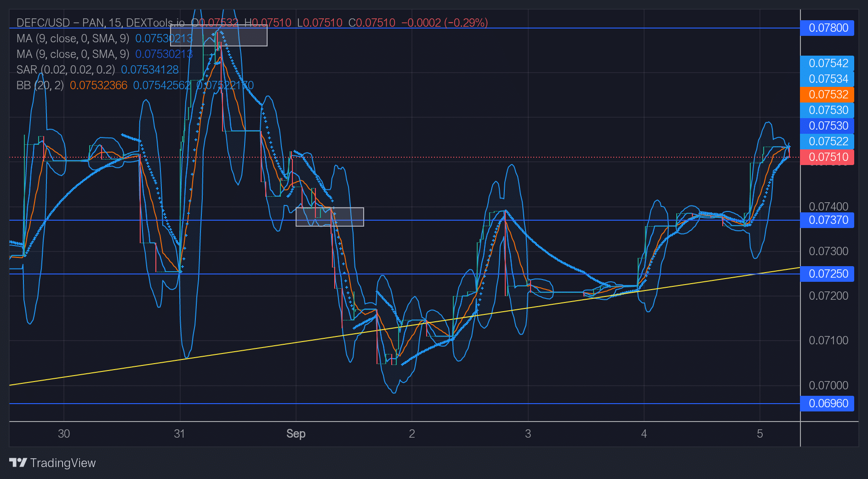The width and height of the screenshot is (868, 479).
Task: Select the gray rectangle drawing near 0.07370
Action: [x=330, y=217]
